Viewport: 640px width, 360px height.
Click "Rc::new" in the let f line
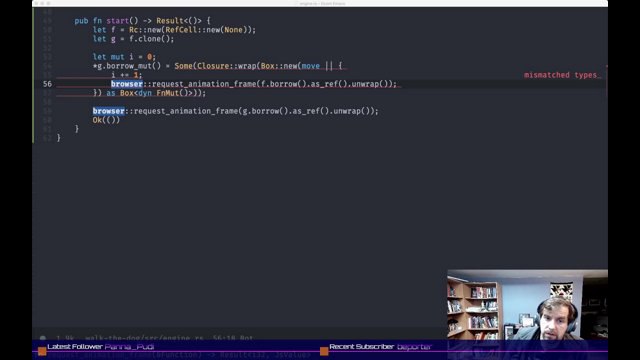(x=145, y=30)
